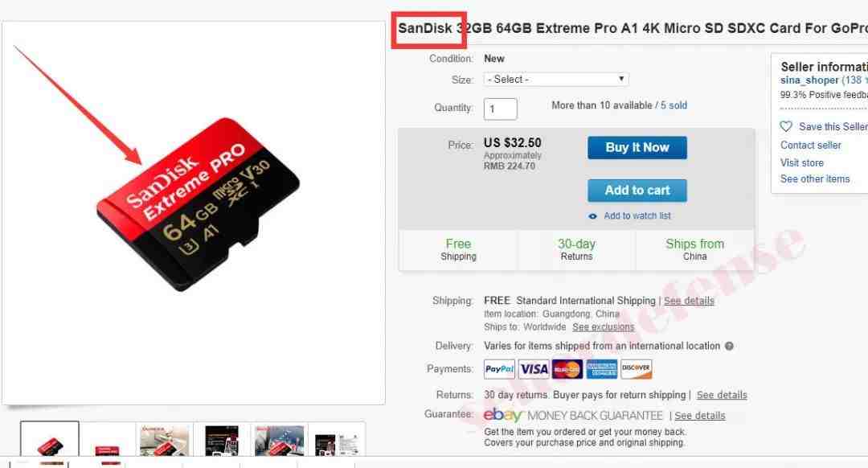Open the Size select dropdown
The image size is (868, 468).
(x=556, y=79)
